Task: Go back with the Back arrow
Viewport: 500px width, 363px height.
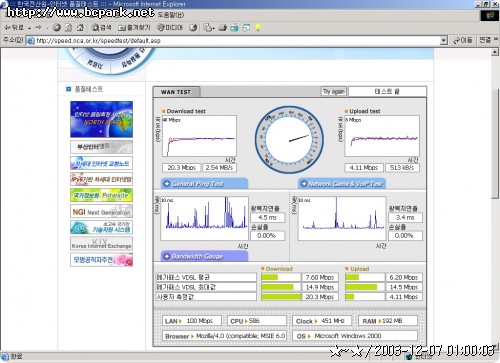Action: (14, 28)
